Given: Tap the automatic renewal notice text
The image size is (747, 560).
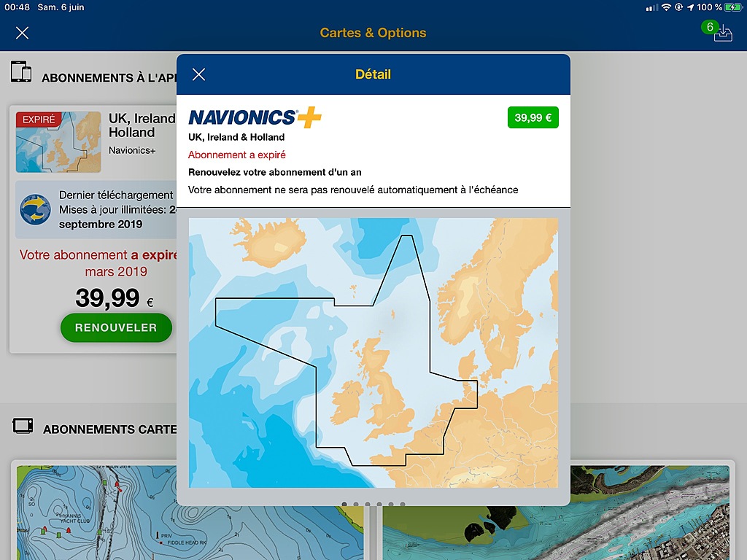Looking at the screenshot, I should pos(353,190).
